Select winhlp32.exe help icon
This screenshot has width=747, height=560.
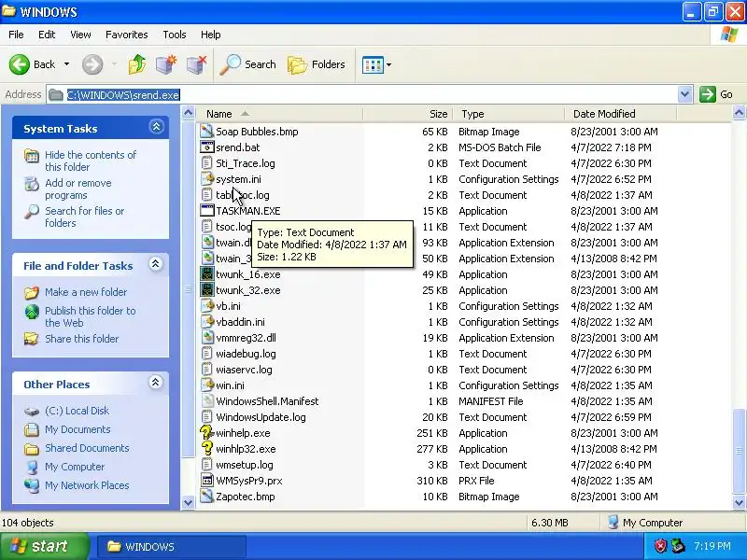point(206,449)
